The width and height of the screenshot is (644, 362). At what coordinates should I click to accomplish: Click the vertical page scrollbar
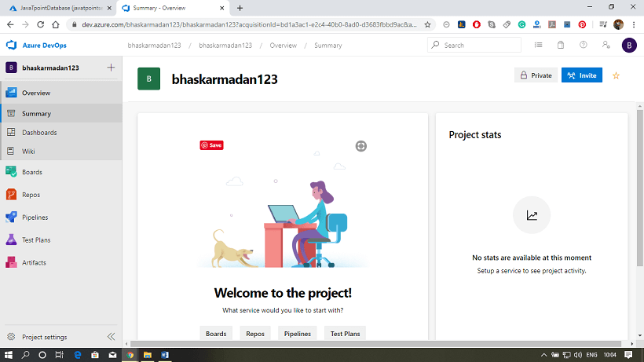pos(640,187)
